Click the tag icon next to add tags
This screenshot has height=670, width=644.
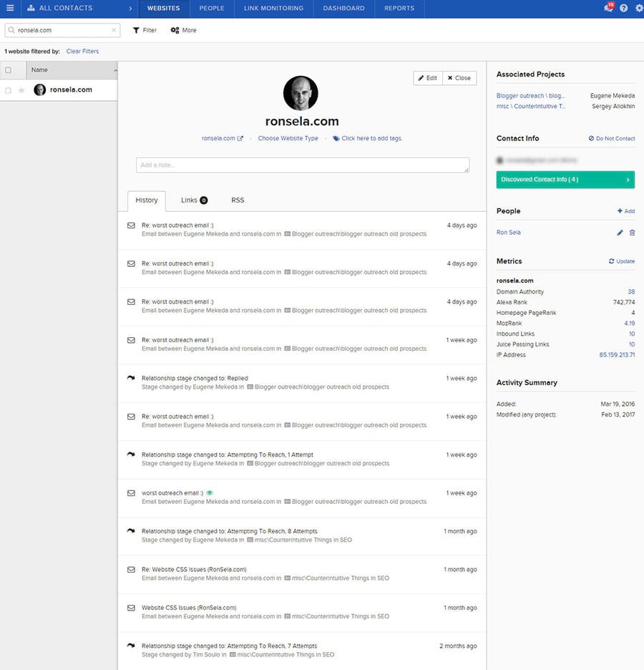336,138
